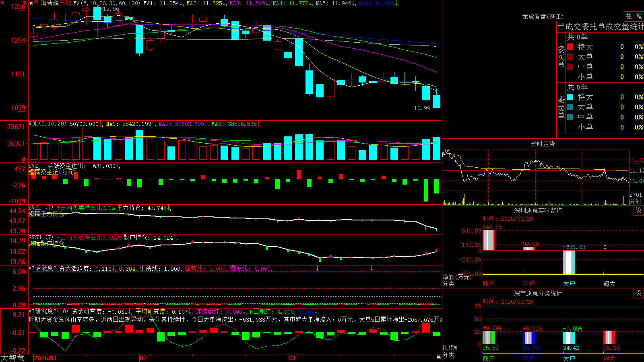Click the 海普瑞 stock name
Screen dimensions: 644x362
50,3
